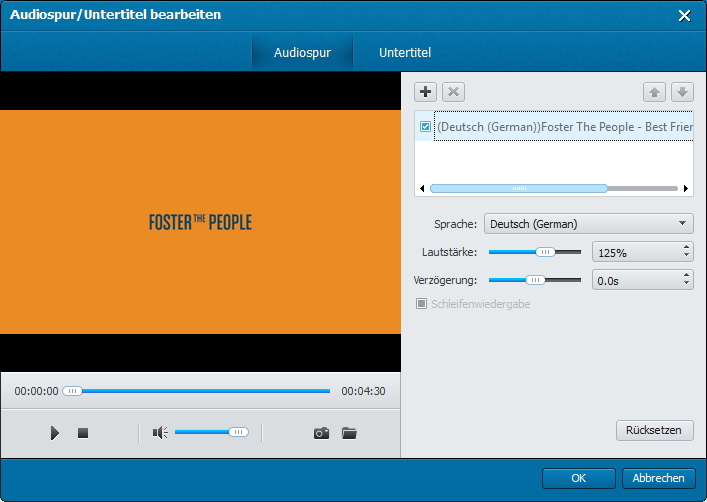Click the Verzögerung slider handle
The image size is (707, 502).
[x=535, y=280]
